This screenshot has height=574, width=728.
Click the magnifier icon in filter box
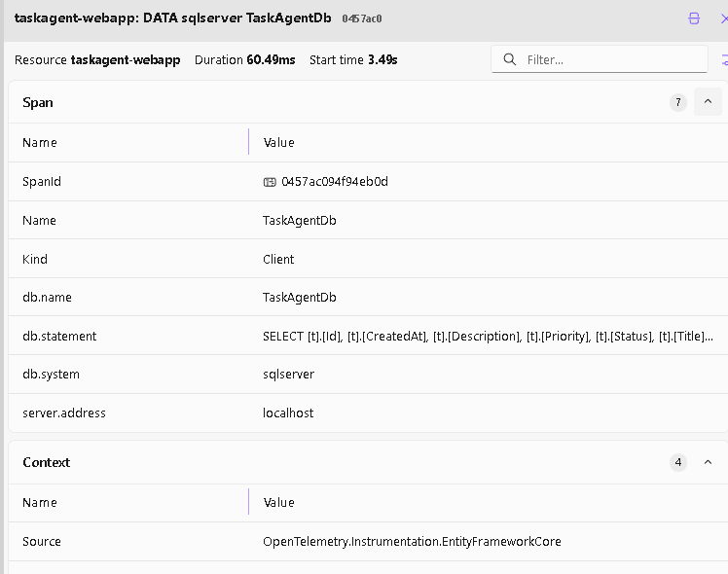pyautogui.click(x=509, y=59)
